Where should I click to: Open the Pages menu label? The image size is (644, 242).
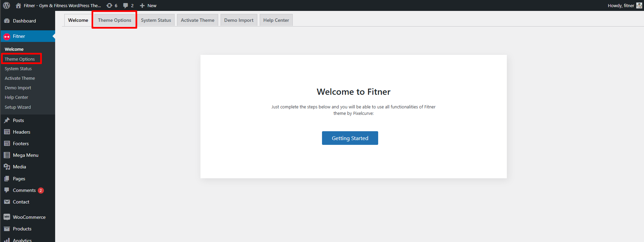tap(19, 179)
